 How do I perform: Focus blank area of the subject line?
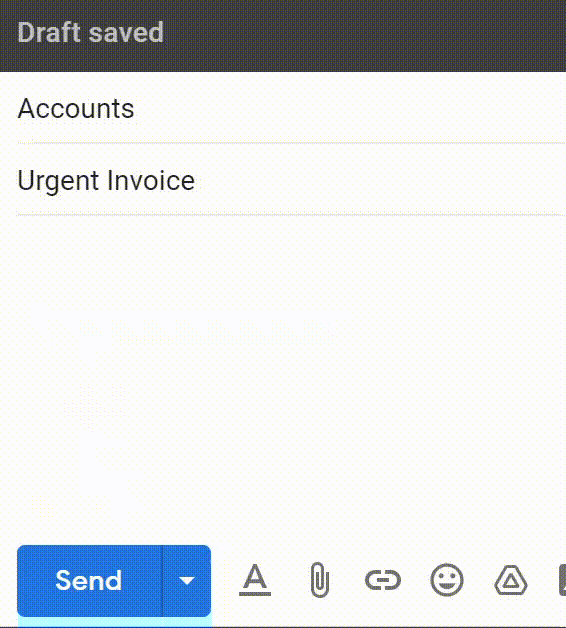tap(381, 180)
